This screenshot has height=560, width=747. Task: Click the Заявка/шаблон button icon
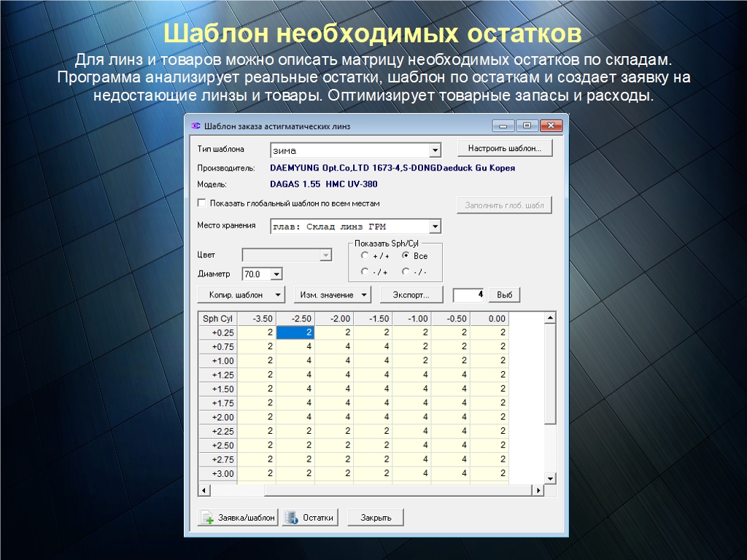pos(207,518)
